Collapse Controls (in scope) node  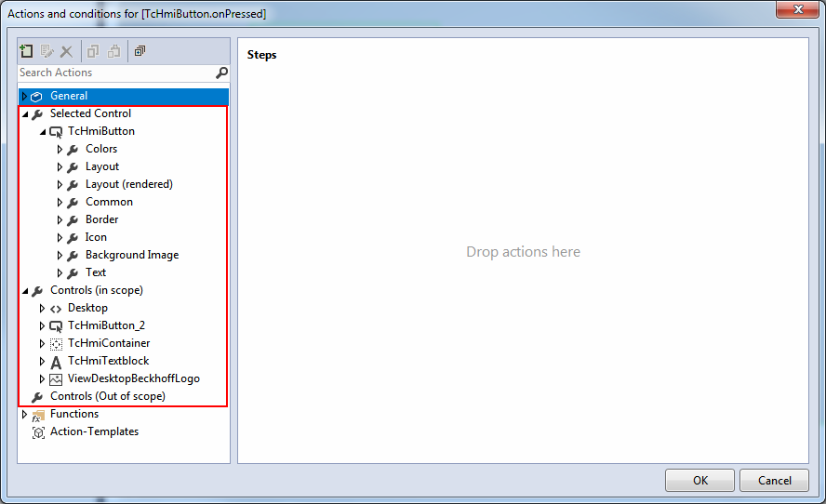tap(25, 291)
